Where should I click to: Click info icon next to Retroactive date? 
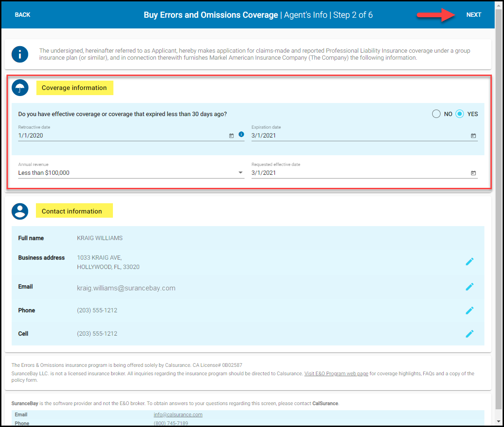pos(241,134)
